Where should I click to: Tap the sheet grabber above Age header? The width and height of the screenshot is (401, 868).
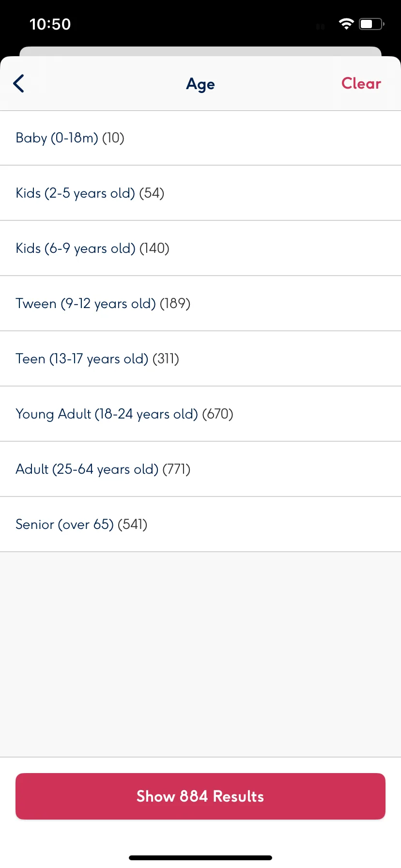(x=200, y=51)
